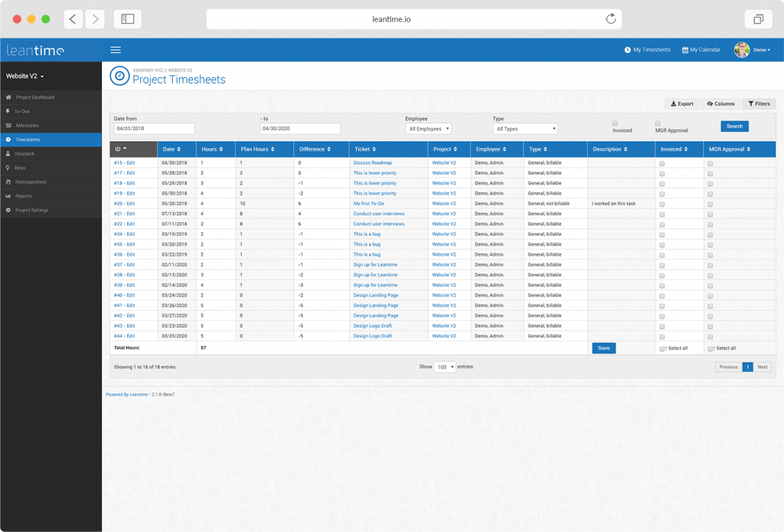Tick MGR Approval checkbox for row #44

pyautogui.click(x=710, y=337)
